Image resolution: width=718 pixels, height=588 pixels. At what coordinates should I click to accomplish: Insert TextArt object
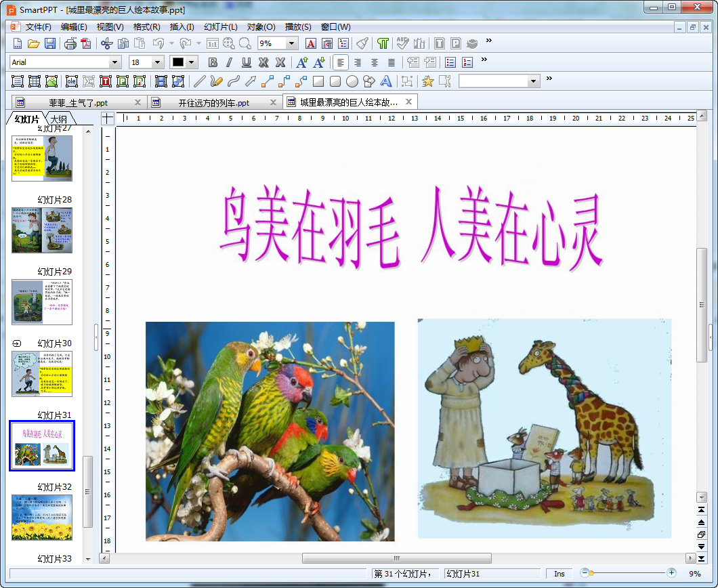pos(386,81)
